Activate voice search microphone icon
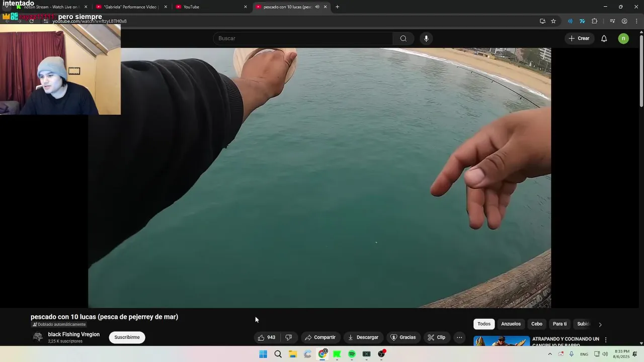 tap(426, 38)
